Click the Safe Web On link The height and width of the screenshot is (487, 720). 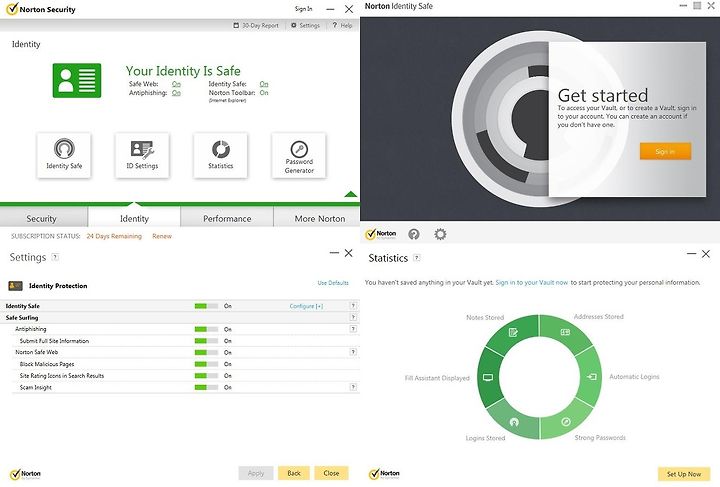[176, 84]
